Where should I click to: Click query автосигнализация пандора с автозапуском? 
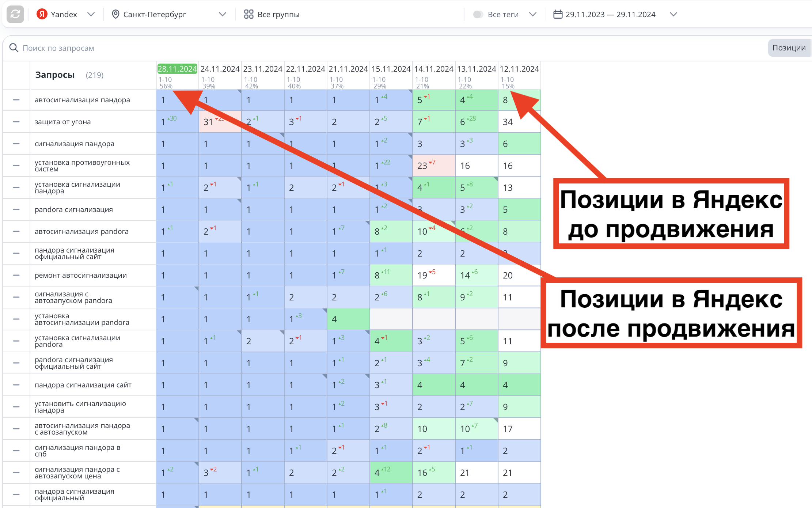[82, 429]
